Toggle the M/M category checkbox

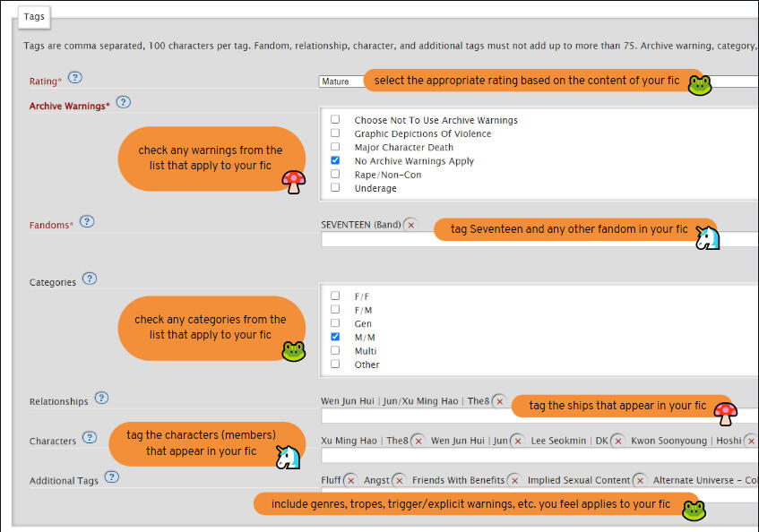pos(335,337)
